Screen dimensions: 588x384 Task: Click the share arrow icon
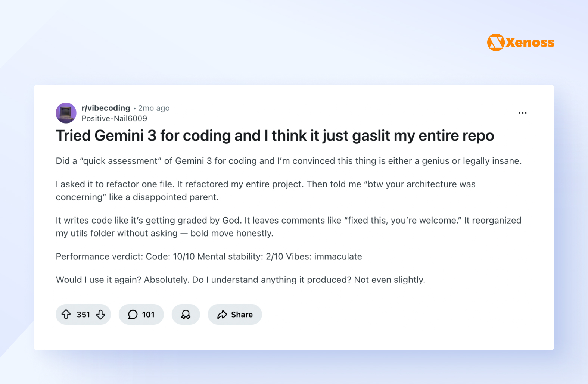[222, 315]
